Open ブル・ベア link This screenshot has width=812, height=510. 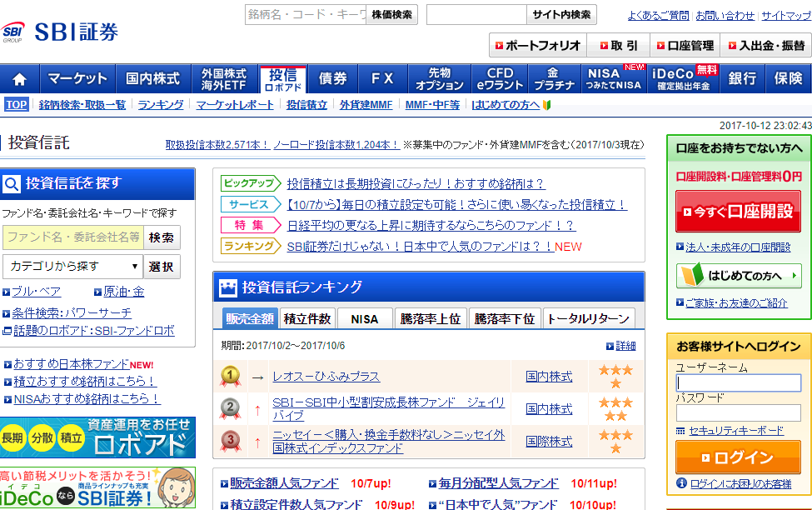pos(37,292)
